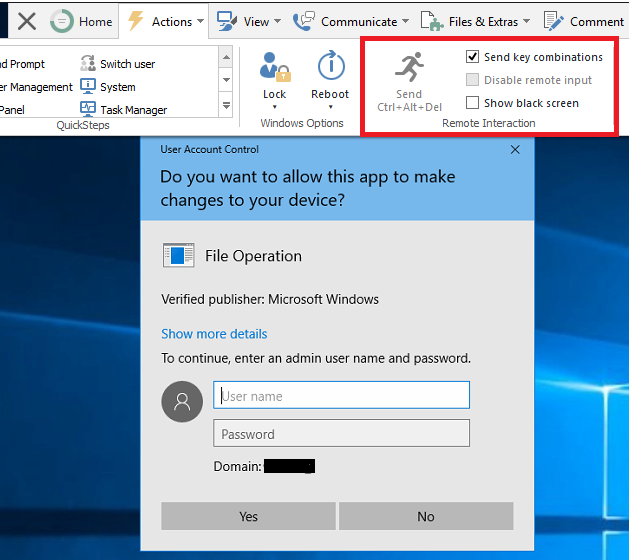Viewport: 630px width, 560px height.
Task: Click the Task Manager icon
Action: [88, 109]
